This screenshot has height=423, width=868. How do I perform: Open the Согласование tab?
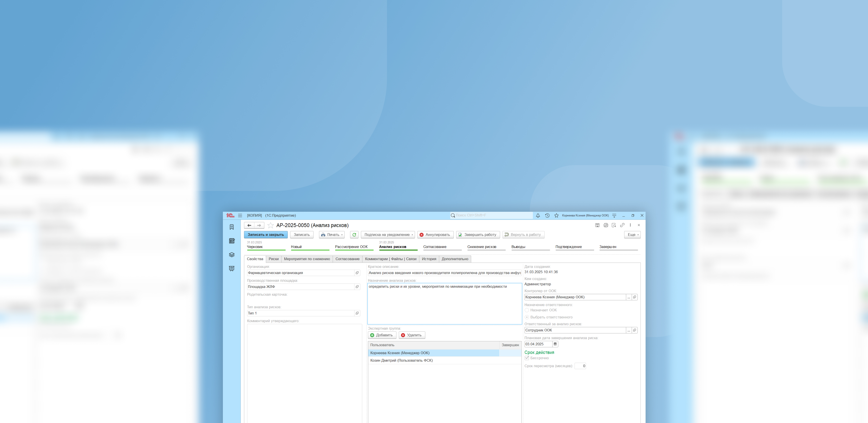click(x=347, y=259)
